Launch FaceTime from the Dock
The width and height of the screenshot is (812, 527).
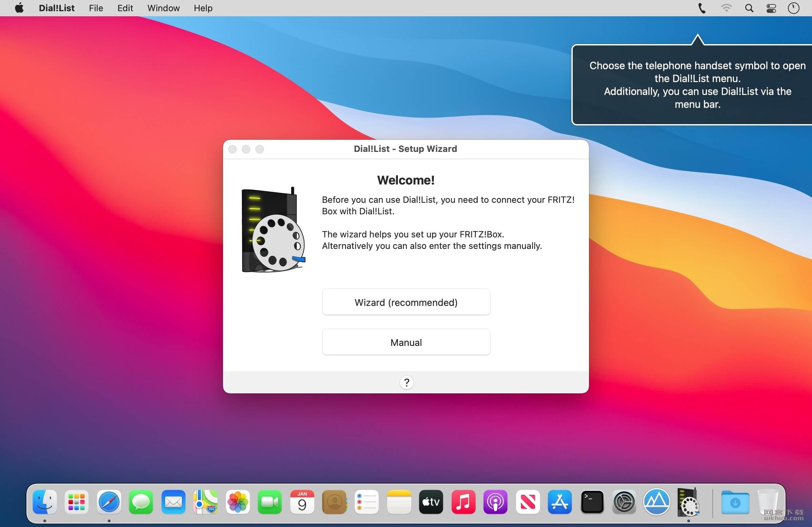(x=270, y=502)
